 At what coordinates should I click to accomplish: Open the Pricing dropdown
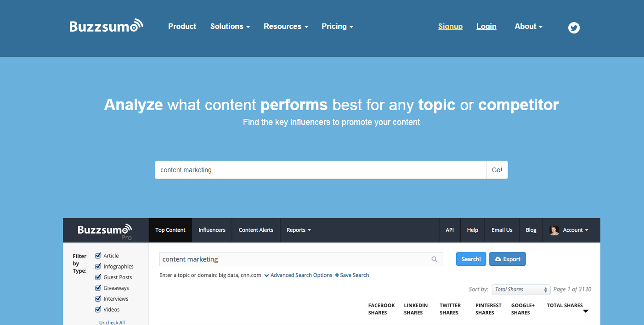[337, 27]
